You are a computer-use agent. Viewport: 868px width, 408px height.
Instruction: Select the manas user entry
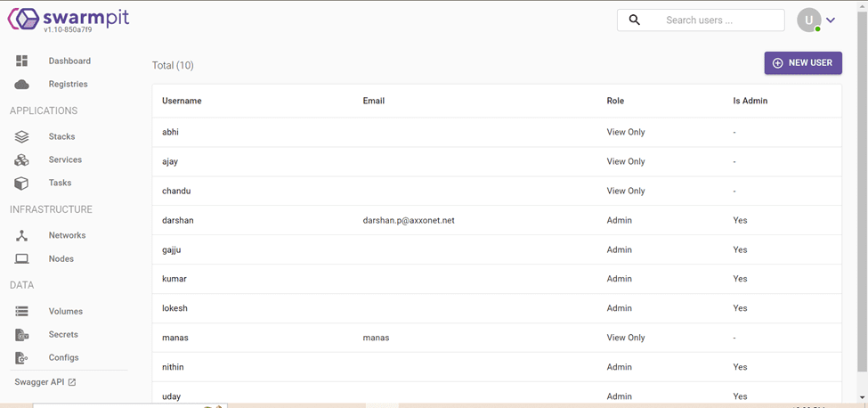pyautogui.click(x=175, y=338)
